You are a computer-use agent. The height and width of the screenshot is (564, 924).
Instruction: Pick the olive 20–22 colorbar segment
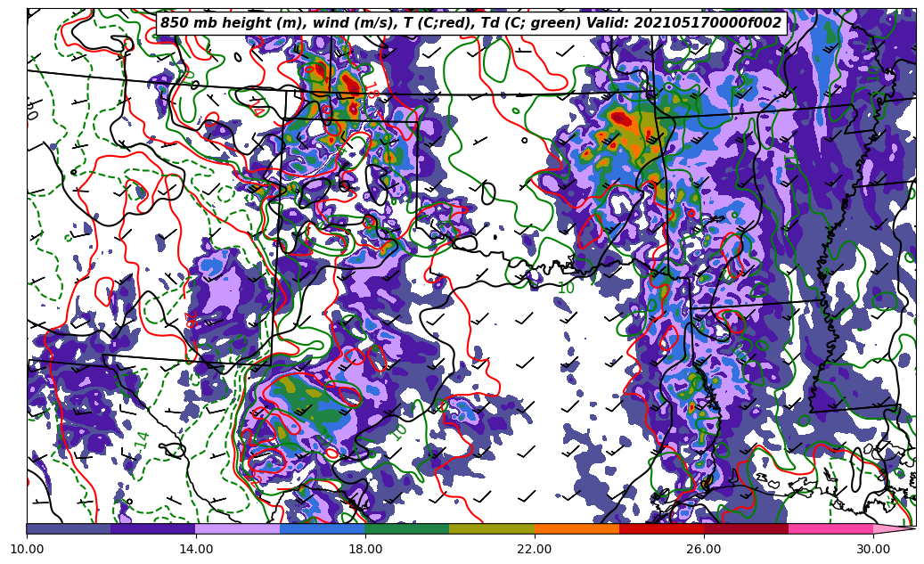click(492, 528)
